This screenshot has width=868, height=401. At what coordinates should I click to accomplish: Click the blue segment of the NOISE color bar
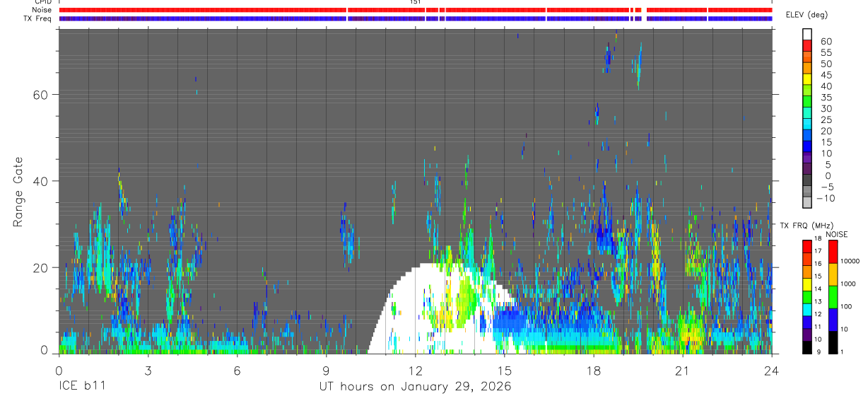pyautogui.click(x=833, y=320)
